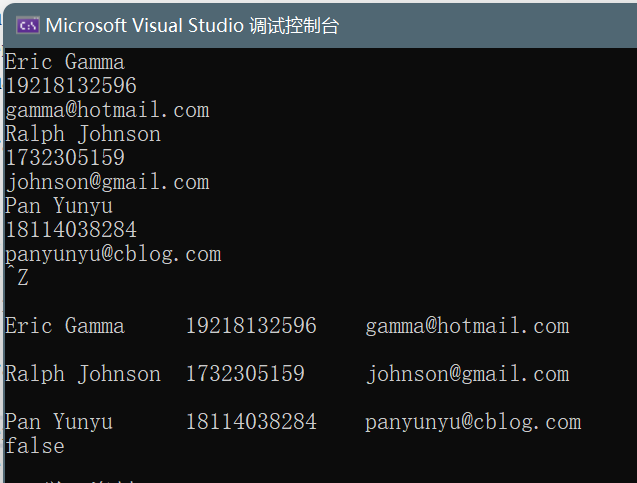Click the Microsoft Visual Studio 调试控制台 window title
637x483 pixels.
(x=192, y=26)
